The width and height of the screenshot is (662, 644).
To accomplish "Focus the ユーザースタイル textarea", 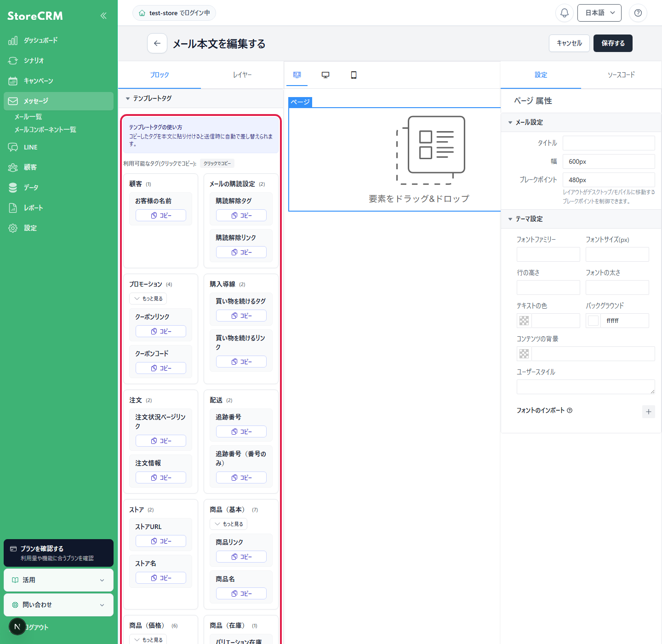I will tap(586, 387).
